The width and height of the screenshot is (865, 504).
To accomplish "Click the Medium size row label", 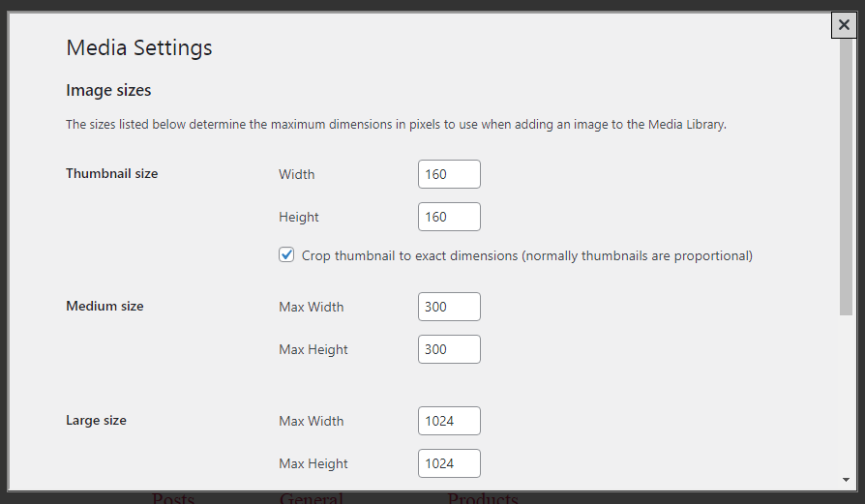I will coord(104,307).
